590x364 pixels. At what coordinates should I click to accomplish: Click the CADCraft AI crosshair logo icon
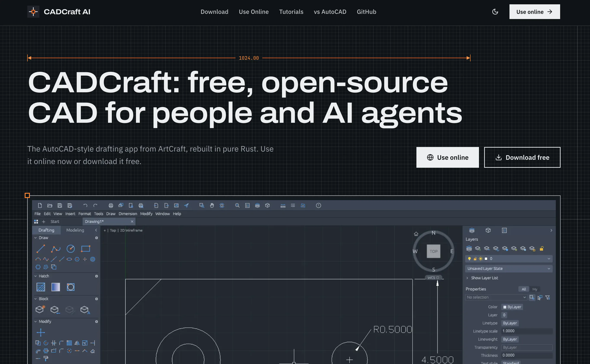pyautogui.click(x=33, y=11)
